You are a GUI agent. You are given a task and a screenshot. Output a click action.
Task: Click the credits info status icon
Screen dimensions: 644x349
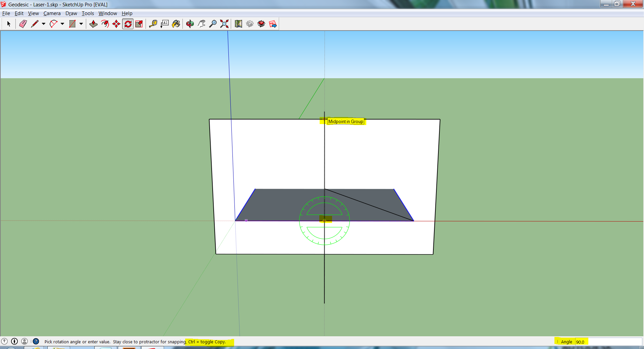pyautogui.click(x=14, y=341)
